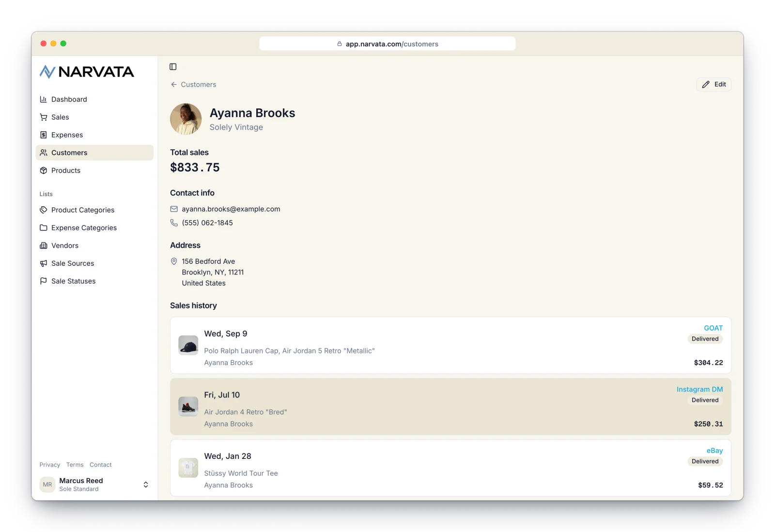This screenshot has height=532, width=775.
Task: Click the cap thumbnail on Sep 9 sale
Action: [188, 345]
